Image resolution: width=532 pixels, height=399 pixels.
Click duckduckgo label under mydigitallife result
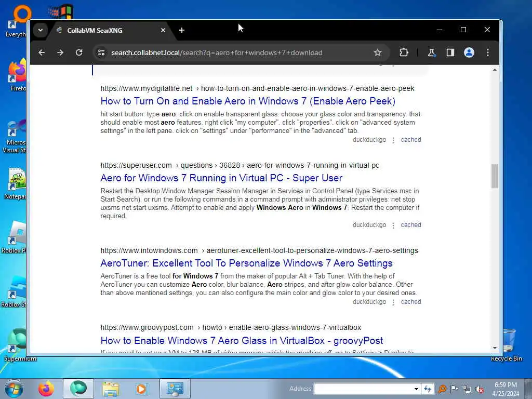coord(369,140)
